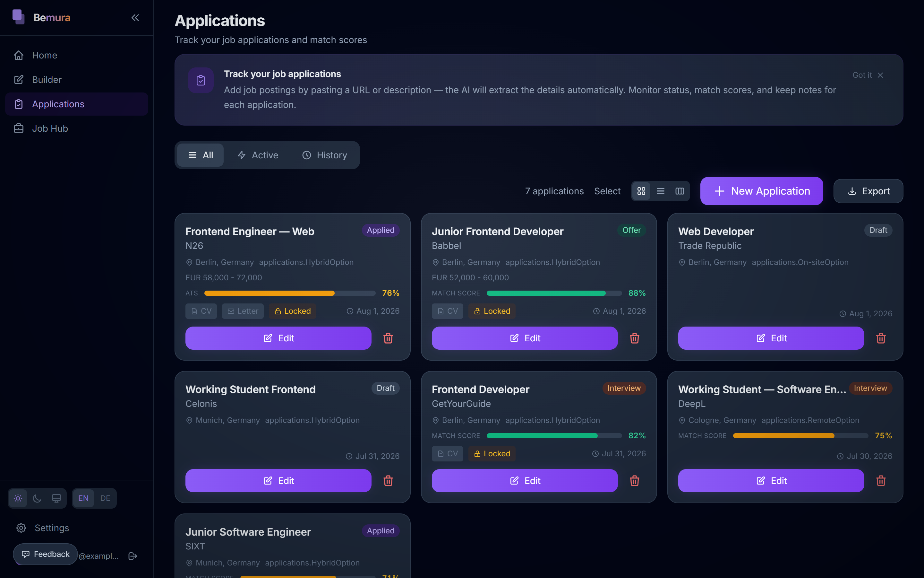Show the All applications tab
The height and width of the screenshot is (578, 924).
[200, 155]
